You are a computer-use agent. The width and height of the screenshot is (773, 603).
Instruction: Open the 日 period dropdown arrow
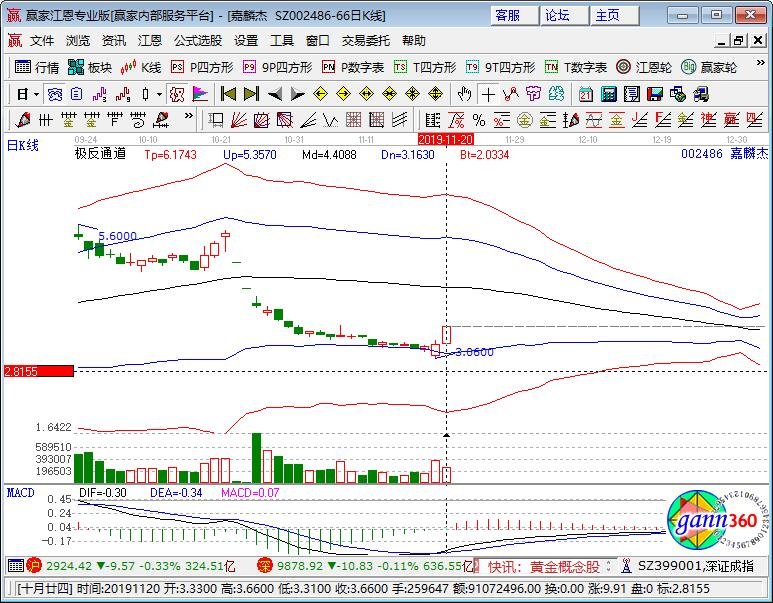[x=36, y=94]
